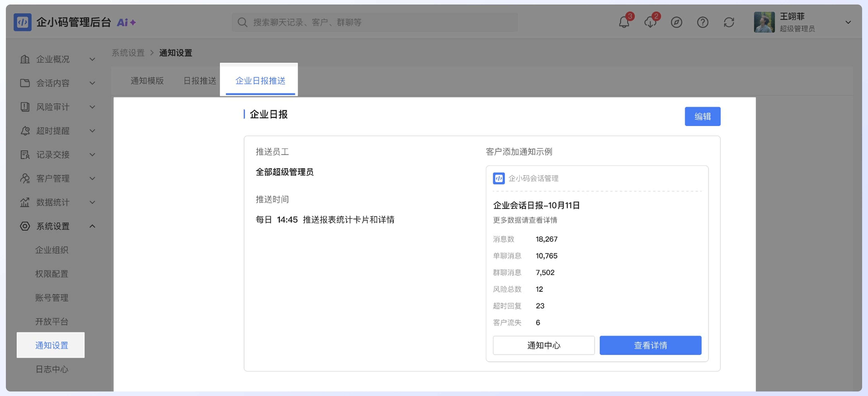Expand the 记录交接 menu chevron
The width and height of the screenshot is (868, 396).
click(x=92, y=155)
